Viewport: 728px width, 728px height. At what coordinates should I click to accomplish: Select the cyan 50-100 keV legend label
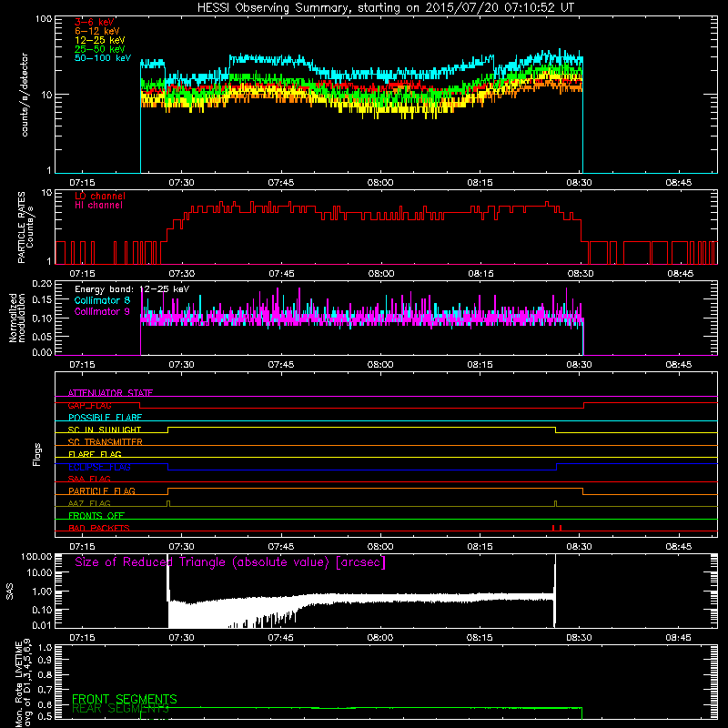tap(103, 58)
